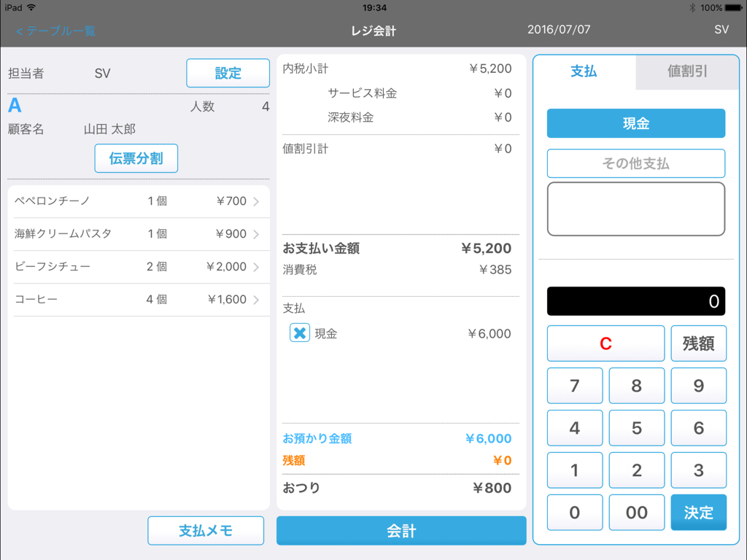Image resolution: width=747 pixels, height=560 pixels.
Task: Open the 支払メモ payment memo
Action: coord(205,530)
